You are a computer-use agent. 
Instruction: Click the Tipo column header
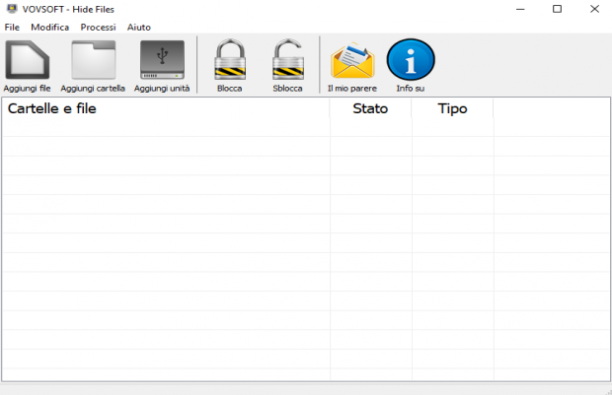click(452, 108)
